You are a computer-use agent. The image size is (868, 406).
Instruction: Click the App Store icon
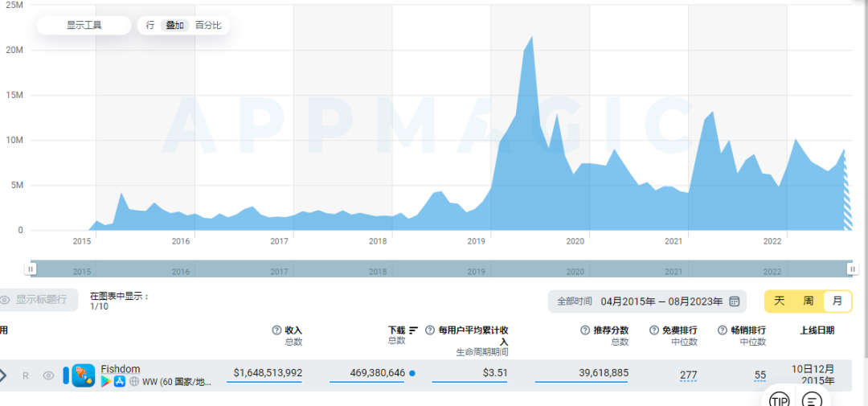[x=120, y=382]
